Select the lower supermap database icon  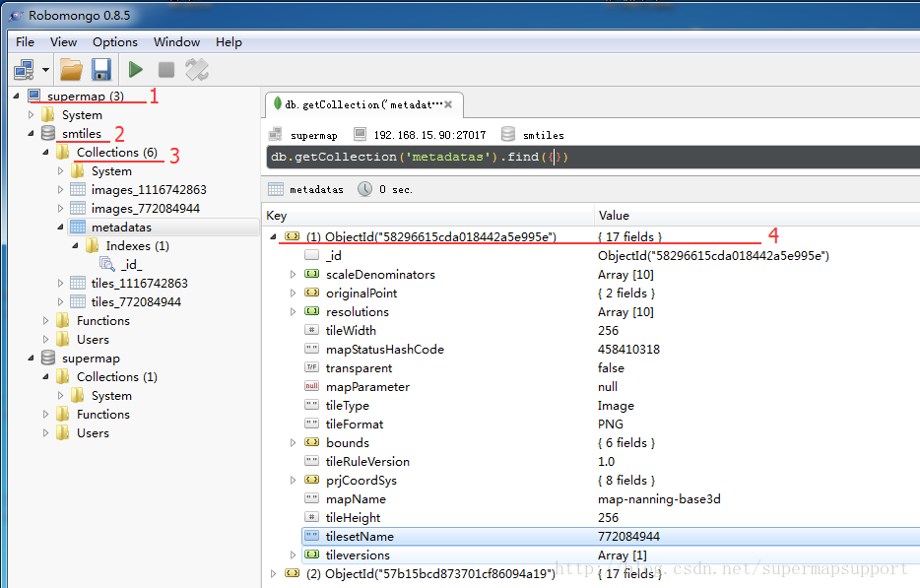pyautogui.click(x=48, y=358)
